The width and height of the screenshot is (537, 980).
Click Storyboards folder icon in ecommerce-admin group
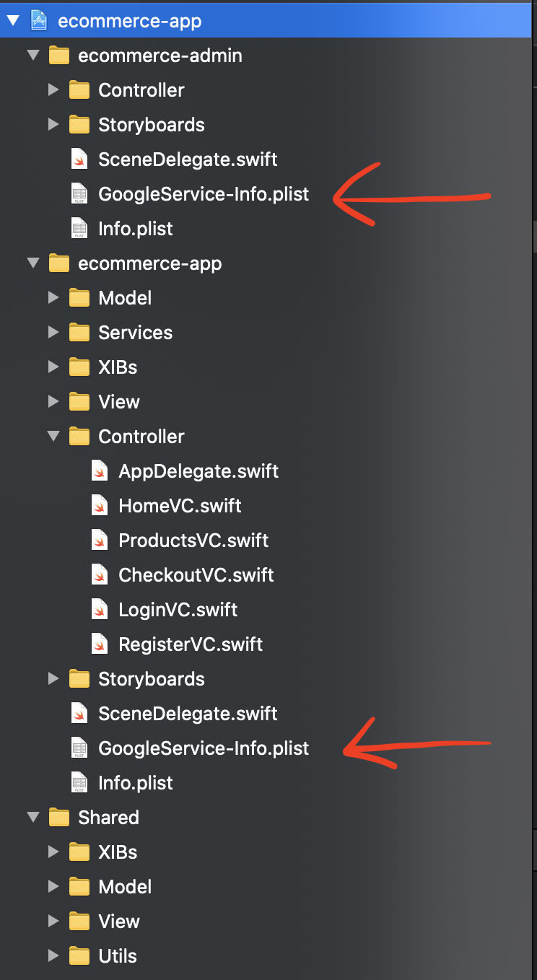pyautogui.click(x=79, y=124)
